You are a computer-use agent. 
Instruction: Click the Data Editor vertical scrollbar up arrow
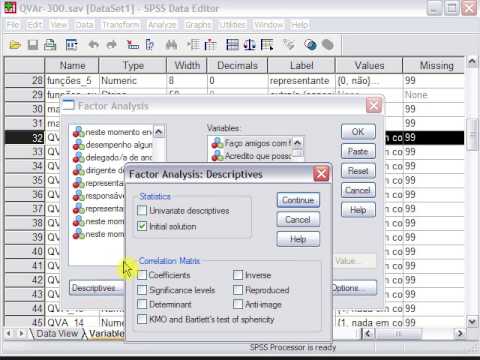point(472,62)
